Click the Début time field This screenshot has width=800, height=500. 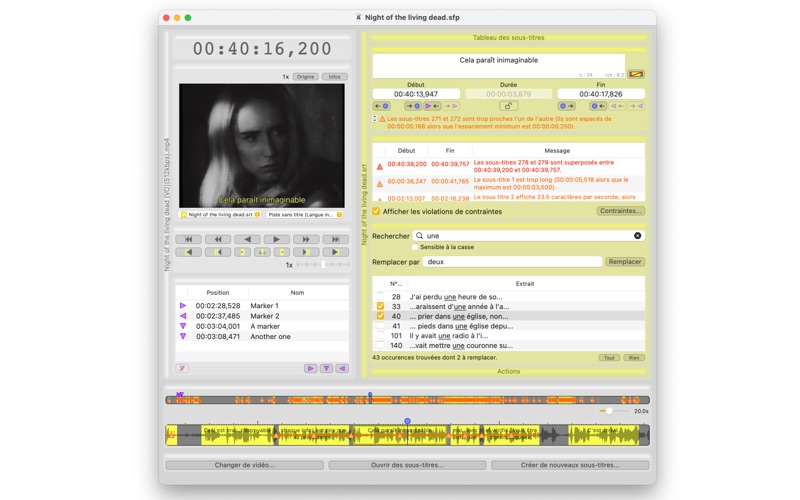(416, 94)
